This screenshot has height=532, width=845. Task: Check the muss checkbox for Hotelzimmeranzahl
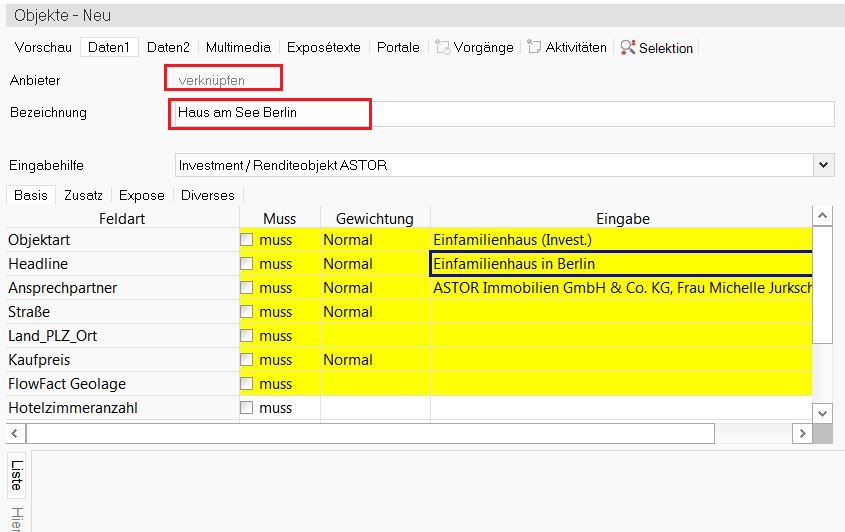click(x=247, y=408)
